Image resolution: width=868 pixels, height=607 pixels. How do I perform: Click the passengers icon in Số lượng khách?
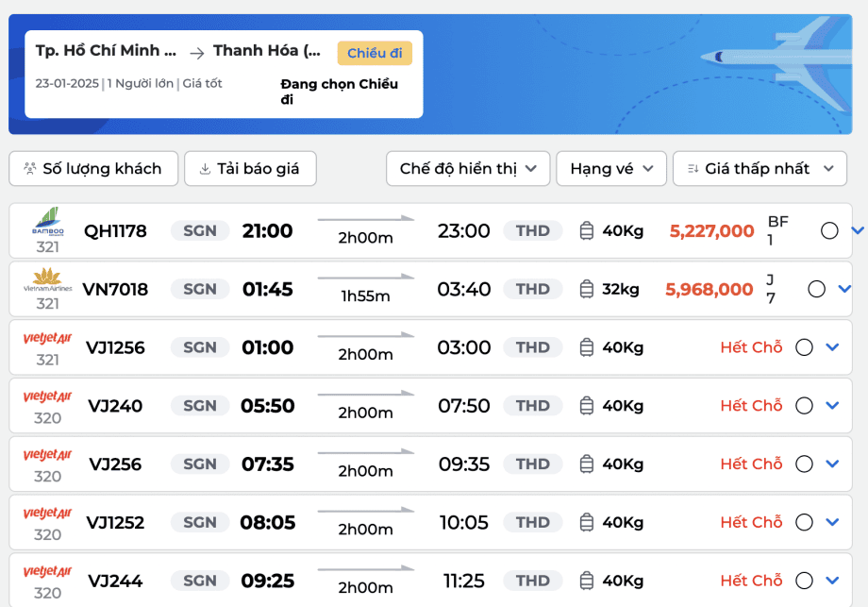[x=30, y=169]
